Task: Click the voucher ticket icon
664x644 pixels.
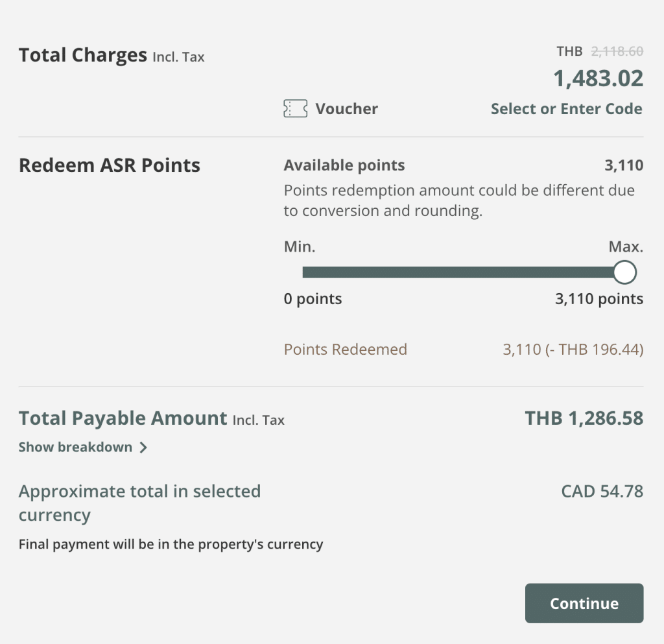Action: 296,109
